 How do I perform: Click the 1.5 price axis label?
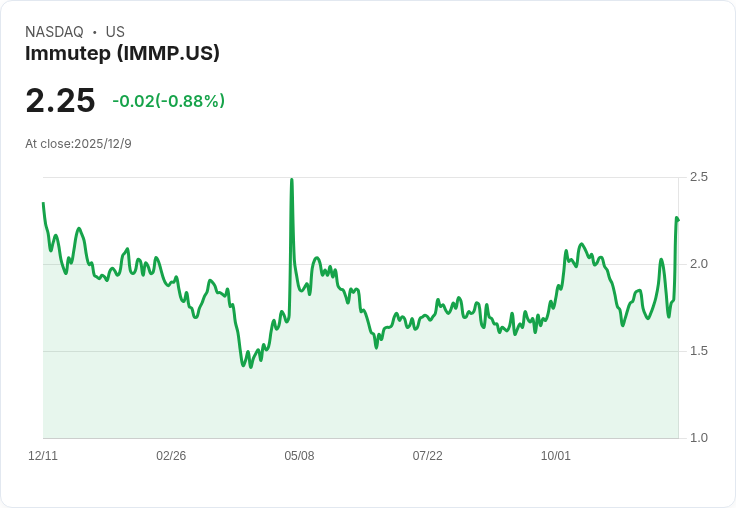click(x=699, y=351)
